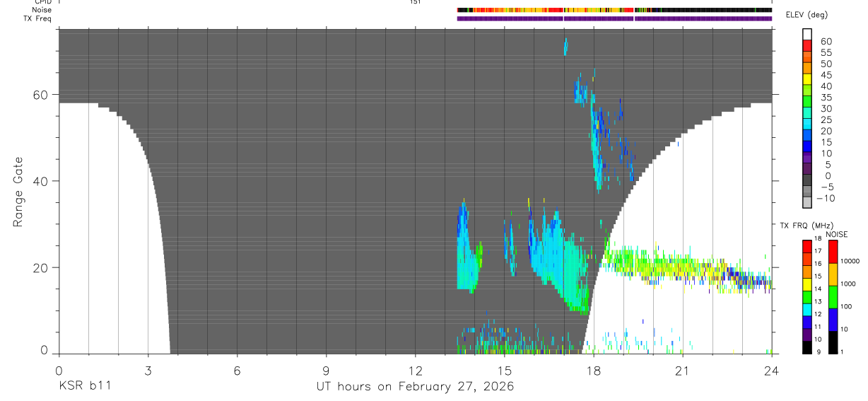This screenshot has height=401, width=868.
Task: Click the '1000' label on the NOISE scale
Action: pyautogui.click(x=849, y=284)
